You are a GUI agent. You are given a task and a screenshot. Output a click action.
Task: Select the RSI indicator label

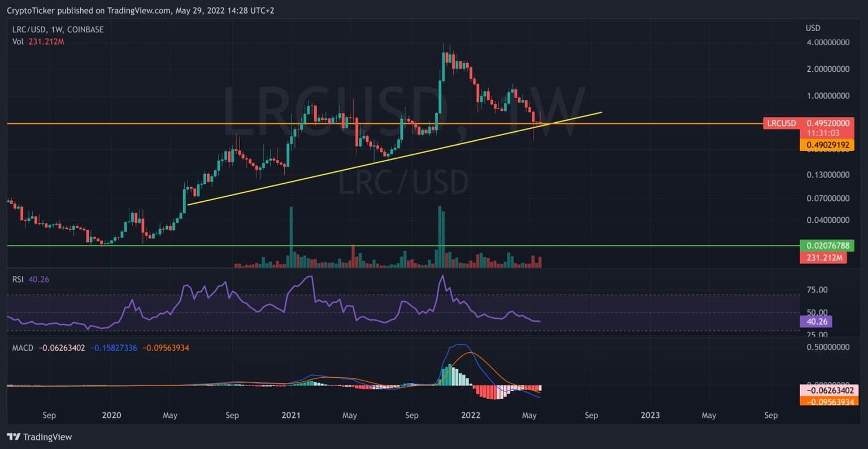pos(18,279)
